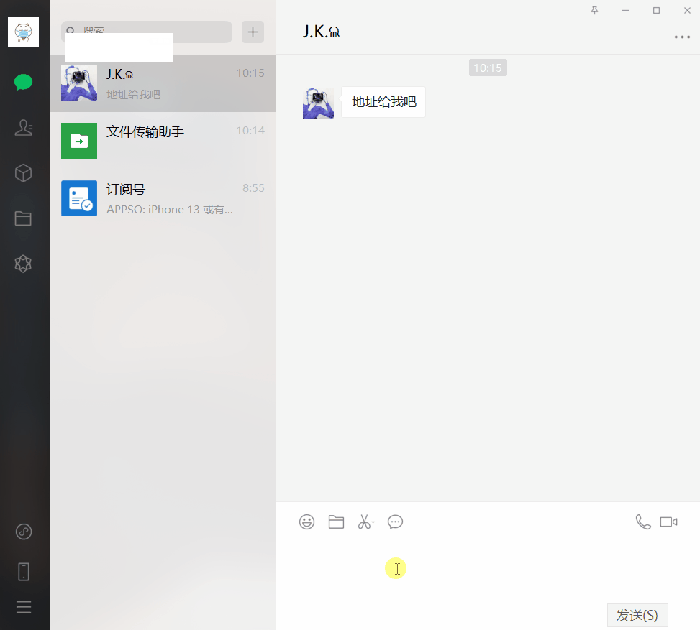Open the Contacts icon in sidebar
The width and height of the screenshot is (700, 630).
23,128
